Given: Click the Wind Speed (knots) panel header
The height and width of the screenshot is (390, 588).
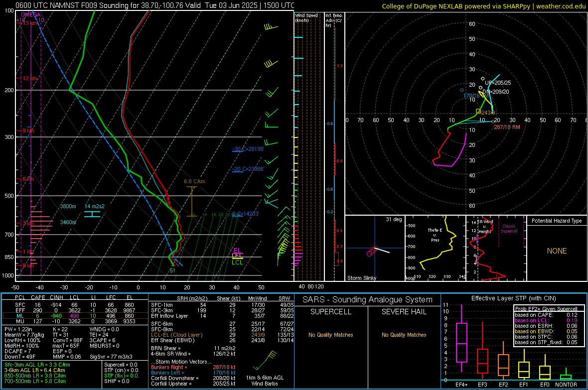Looking at the screenshot, I should point(306,17).
